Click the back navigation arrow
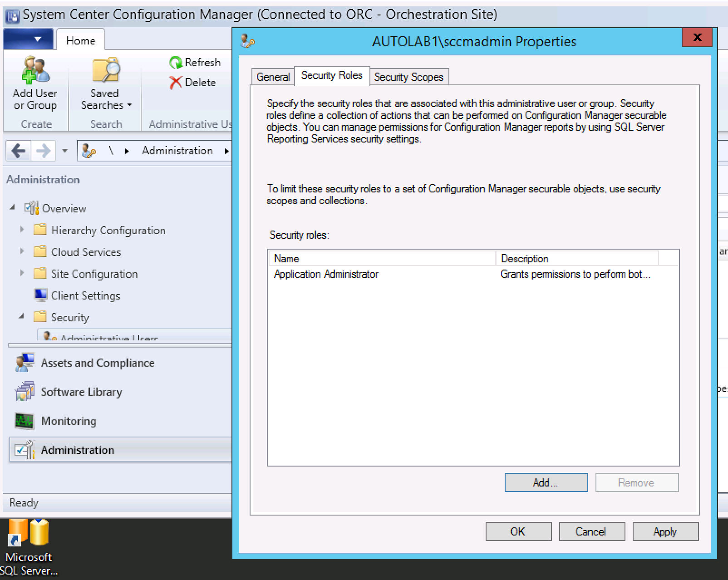The height and width of the screenshot is (580, 728). point(18,151)
